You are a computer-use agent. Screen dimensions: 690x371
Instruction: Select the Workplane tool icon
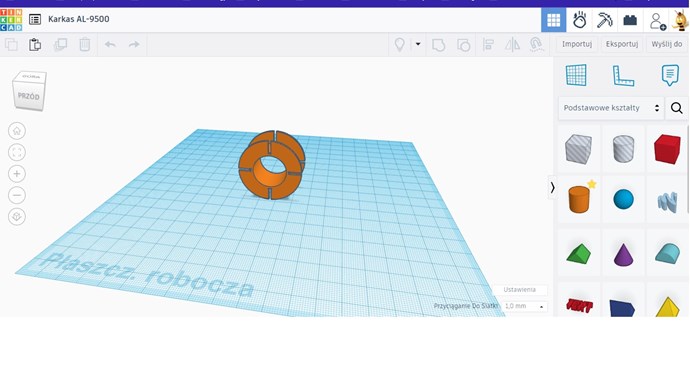point(576,75)
